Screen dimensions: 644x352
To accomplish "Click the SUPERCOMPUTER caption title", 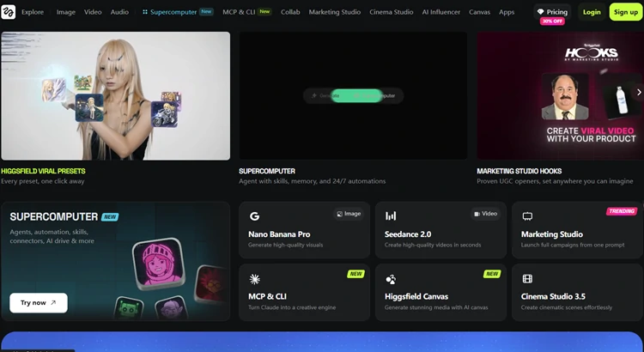I will [267, 171].
